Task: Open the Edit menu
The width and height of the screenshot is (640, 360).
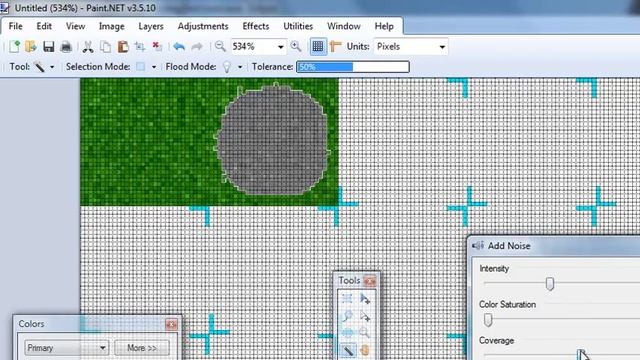Action: pos(44,26)
